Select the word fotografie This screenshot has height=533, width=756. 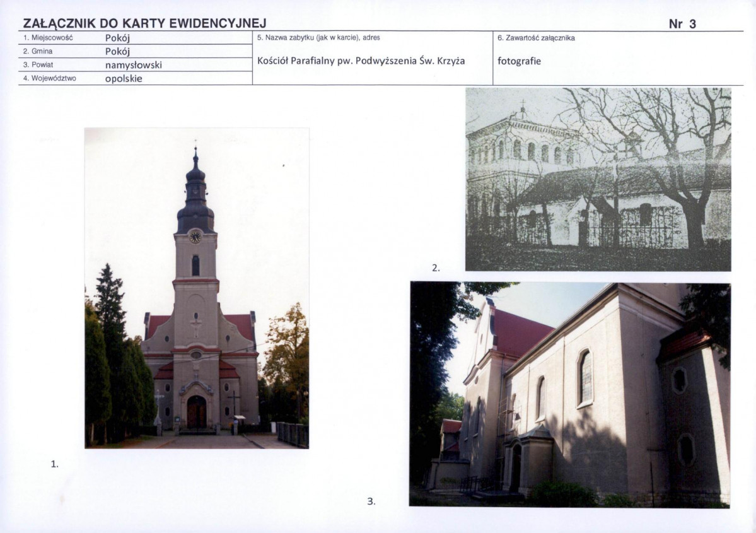pos(520,62)
